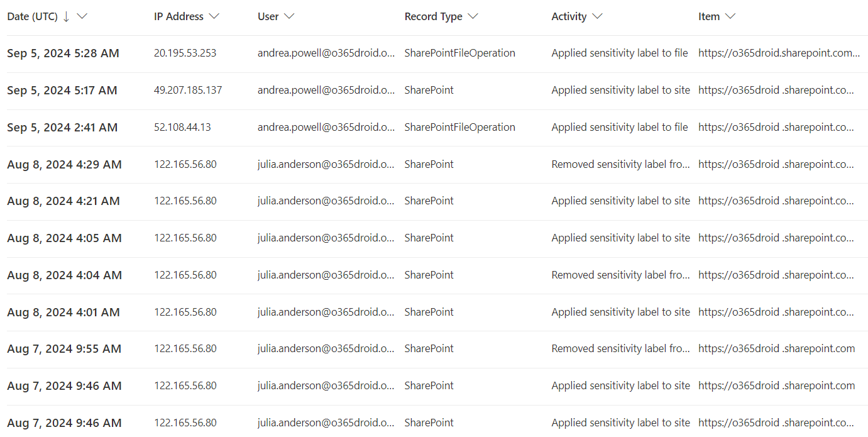868x437 pixels.
Task: Click IP address 49.207.185.137 in the second row
Action: coord(186,90)
